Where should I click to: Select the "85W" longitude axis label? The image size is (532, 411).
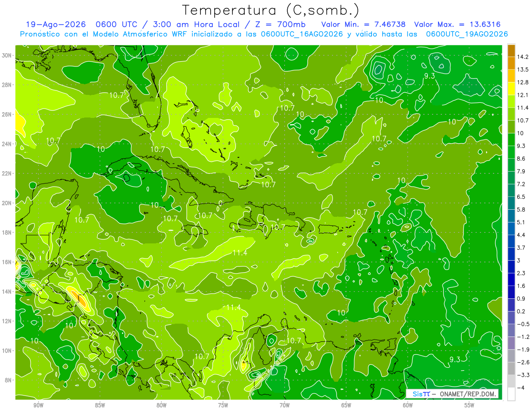click(x=100, y=405)
